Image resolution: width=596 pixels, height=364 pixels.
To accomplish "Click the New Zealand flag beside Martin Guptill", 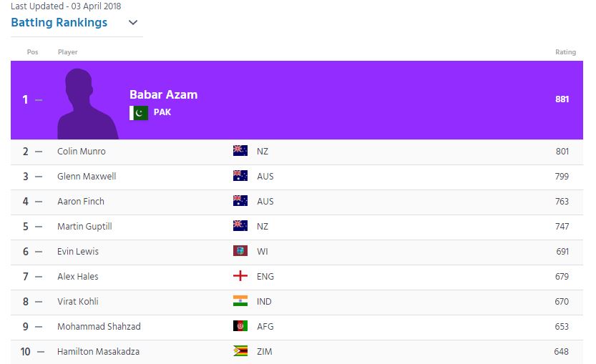I will [x=240, y=226].
